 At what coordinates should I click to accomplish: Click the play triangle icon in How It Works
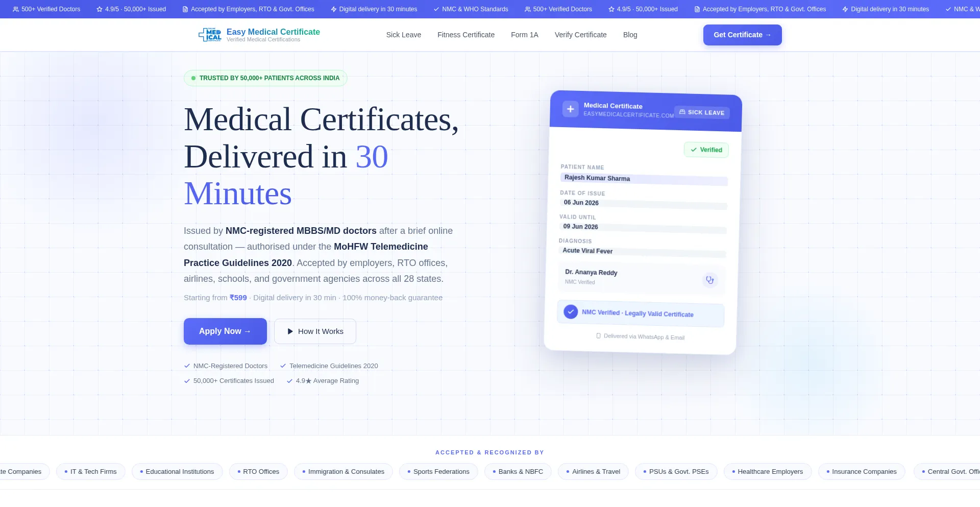click(x=290, y=331)
